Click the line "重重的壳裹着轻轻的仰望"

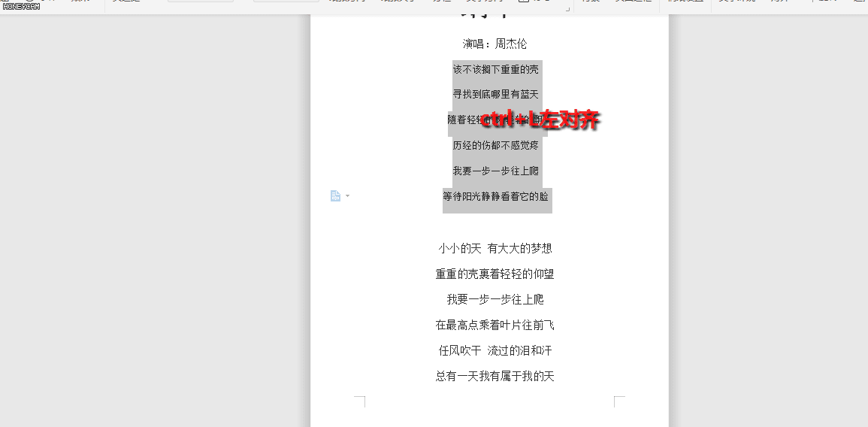pos(495,274)
